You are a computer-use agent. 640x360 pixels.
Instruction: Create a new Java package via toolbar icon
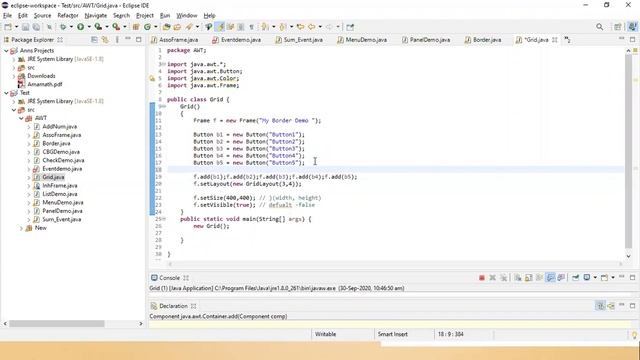(x=136, y=27)
